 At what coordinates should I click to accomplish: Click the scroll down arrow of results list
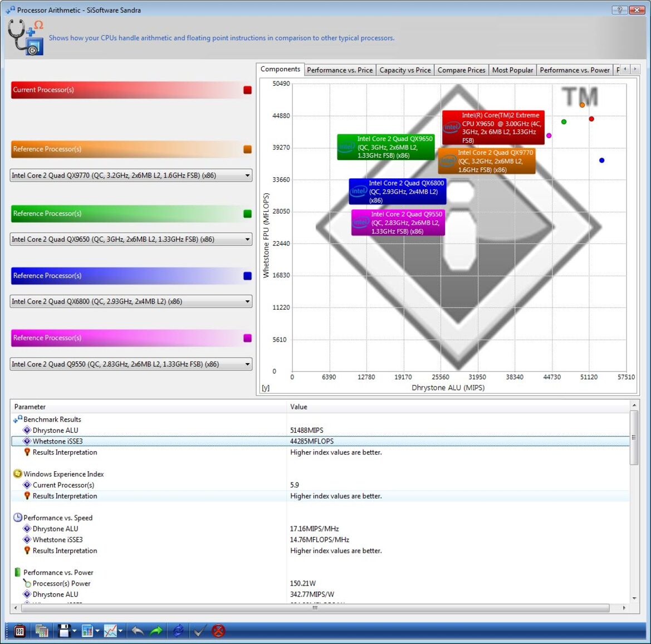click(x=634, y=598)
